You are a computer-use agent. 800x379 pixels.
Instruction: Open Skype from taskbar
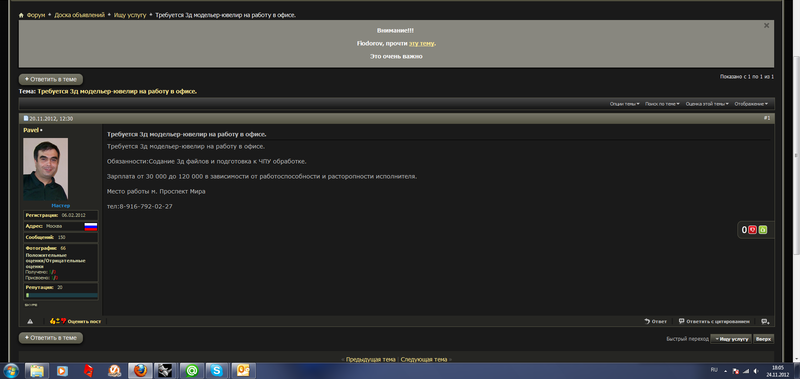(218, 371)
